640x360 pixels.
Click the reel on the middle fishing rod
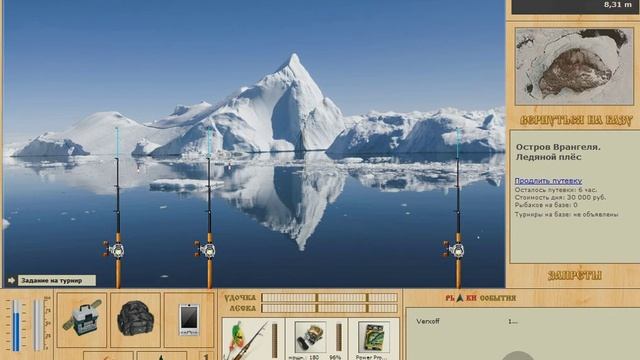coord(206,249)
